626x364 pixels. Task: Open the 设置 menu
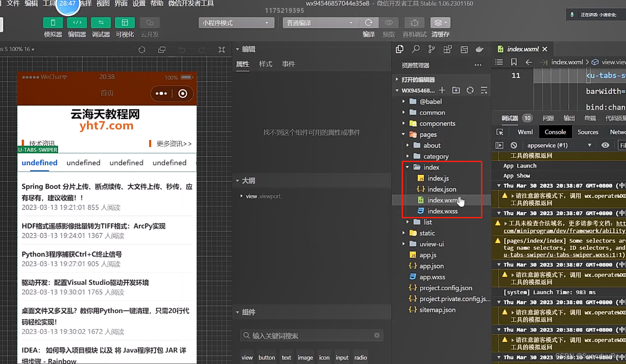tap(139, 4)
